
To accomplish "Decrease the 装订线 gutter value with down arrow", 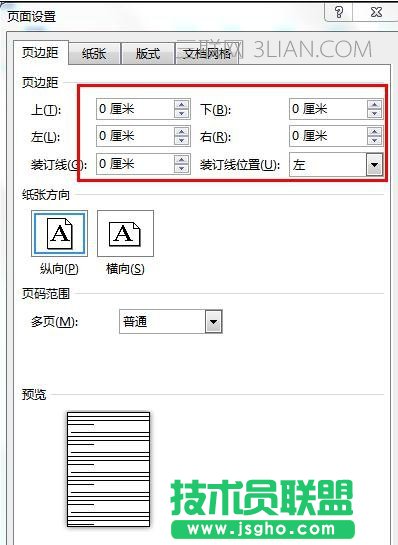I will [182, 168].
